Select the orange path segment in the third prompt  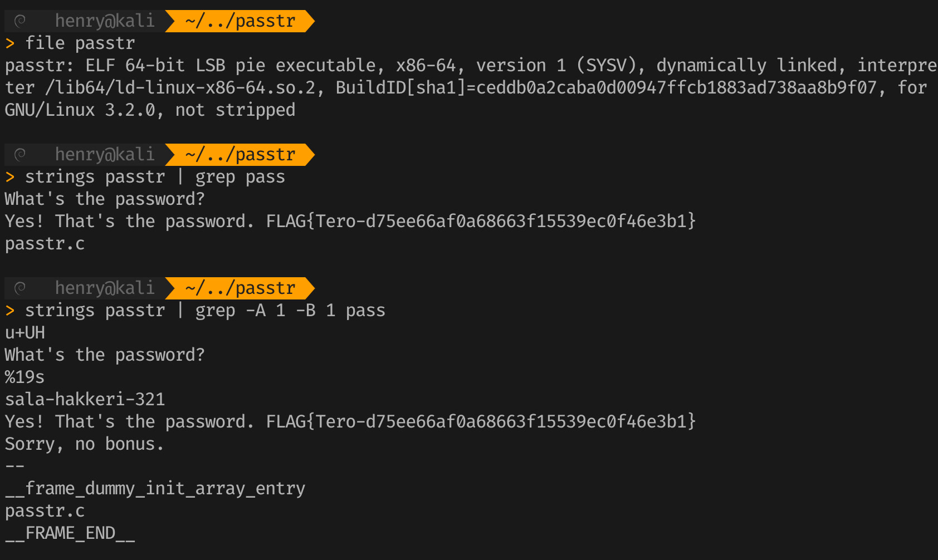coord(240,288)
